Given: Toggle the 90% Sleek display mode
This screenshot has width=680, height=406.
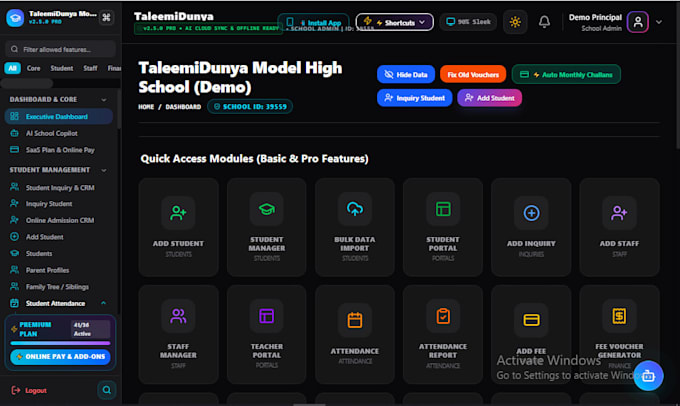Looking at the screenshot, I should (x=468, y=22).
